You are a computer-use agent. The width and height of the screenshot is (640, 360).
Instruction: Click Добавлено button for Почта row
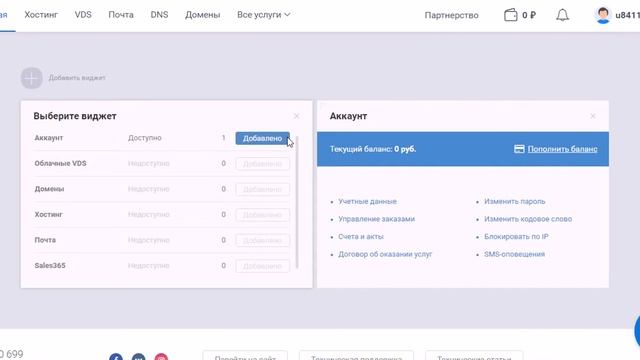click(262, 240)
